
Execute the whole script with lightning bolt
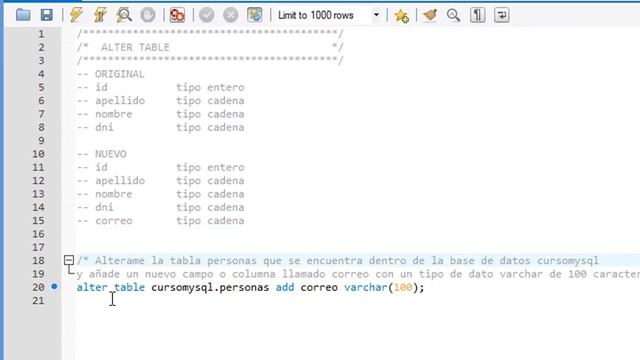pos(76,15)
